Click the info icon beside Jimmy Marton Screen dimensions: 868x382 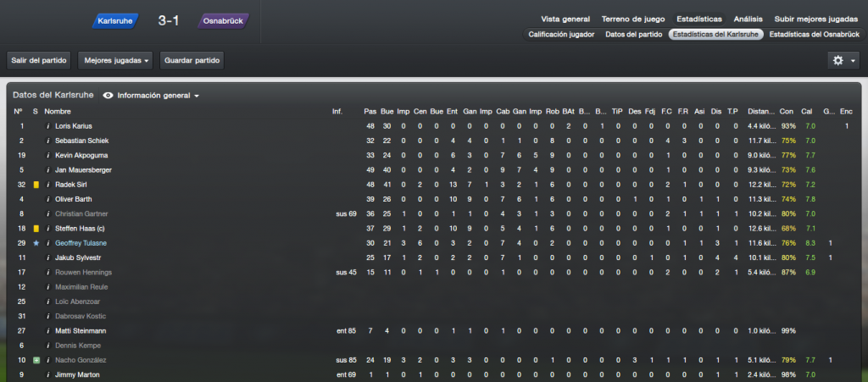click(x=48, y=375)
